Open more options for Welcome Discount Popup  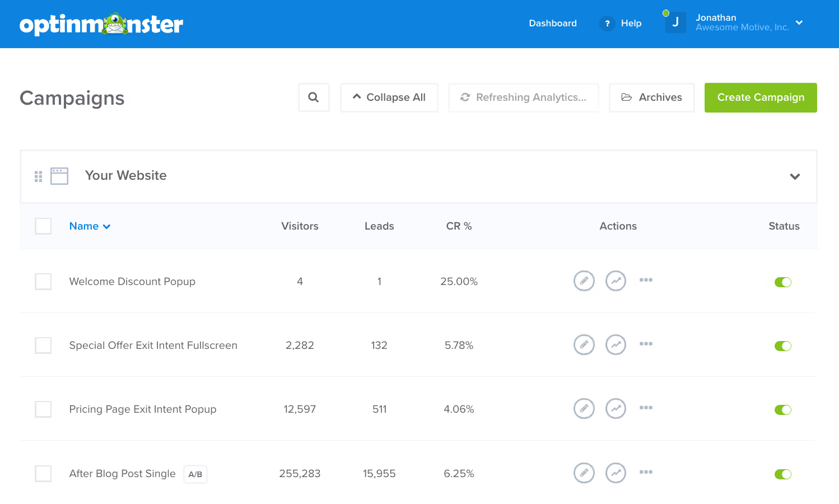(x=646, y=280)
